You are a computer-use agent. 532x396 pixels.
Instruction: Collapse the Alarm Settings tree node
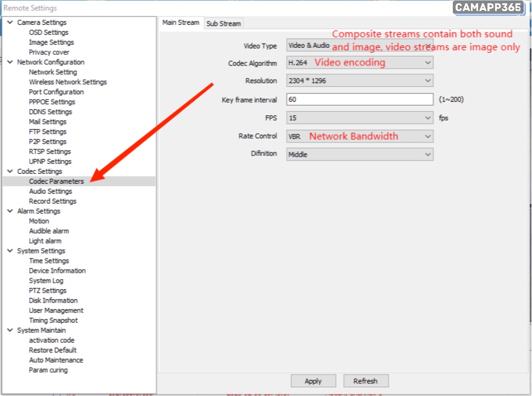pyautogui.click(x=10, y=211)
